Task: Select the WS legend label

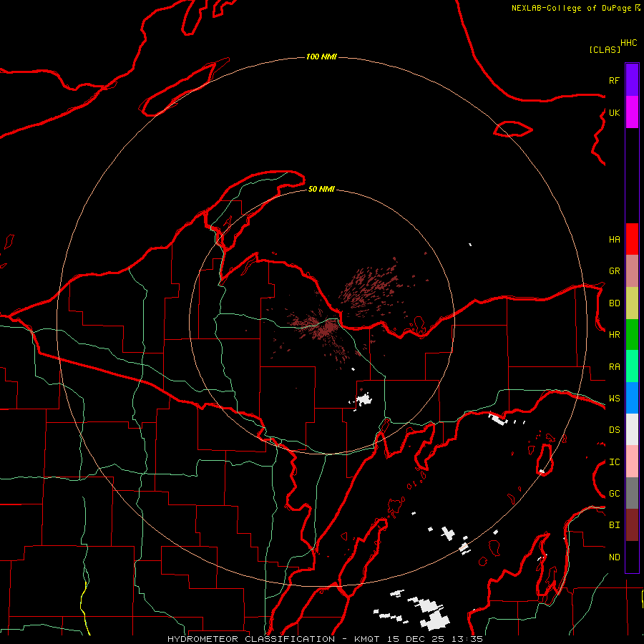Action: [614, 399]
